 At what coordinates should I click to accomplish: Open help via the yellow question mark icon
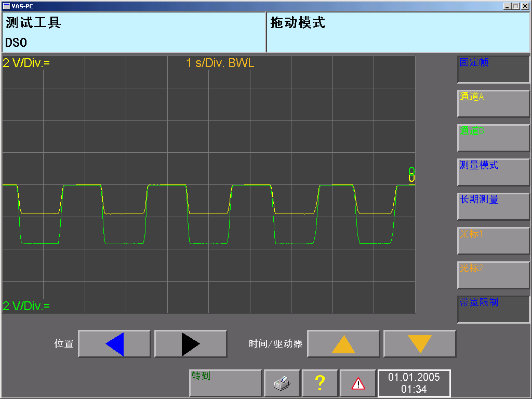tap(320, 383)
